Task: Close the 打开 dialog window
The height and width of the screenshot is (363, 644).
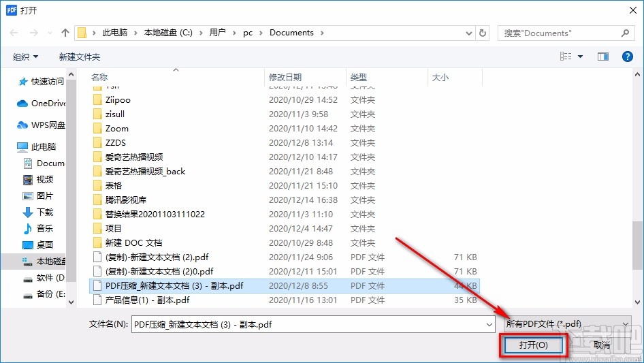Action: coord(633,10)
